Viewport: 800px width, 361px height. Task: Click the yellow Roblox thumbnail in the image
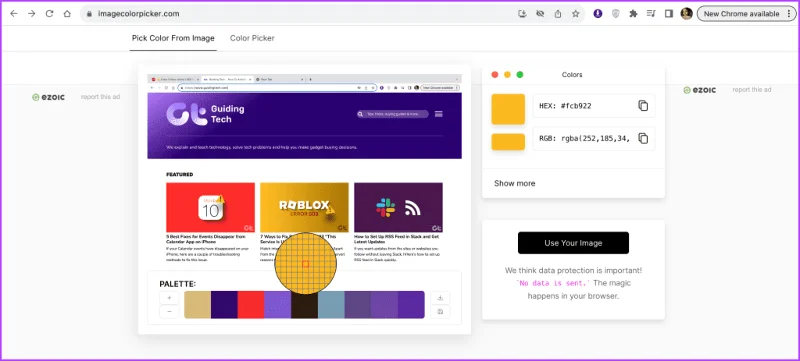coord(304,208)
